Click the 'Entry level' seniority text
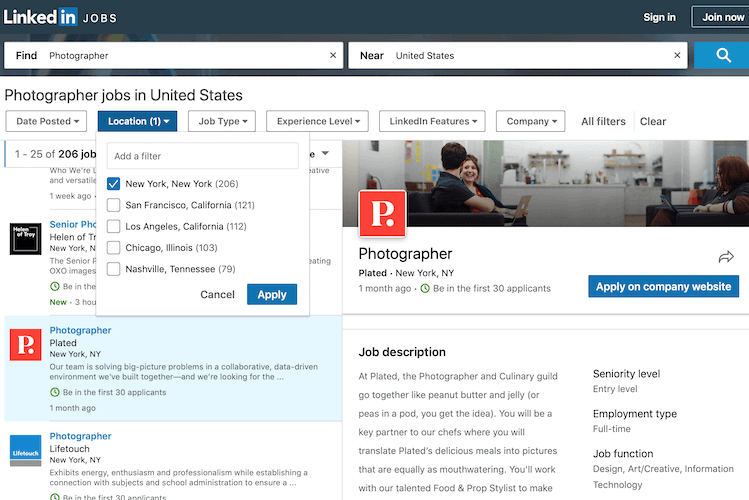Viewport: 749px width, 500px height. point(615,389)
